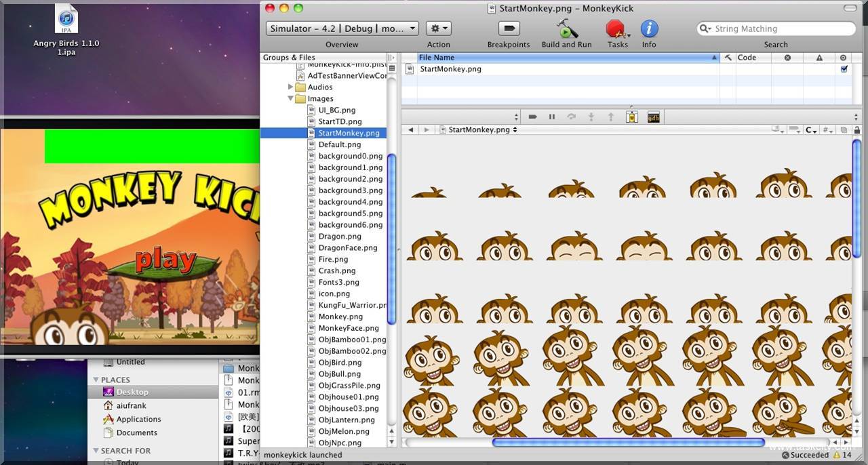
Task: Select aiufrank home in the Finder sidebar
Action: point(133,405)
